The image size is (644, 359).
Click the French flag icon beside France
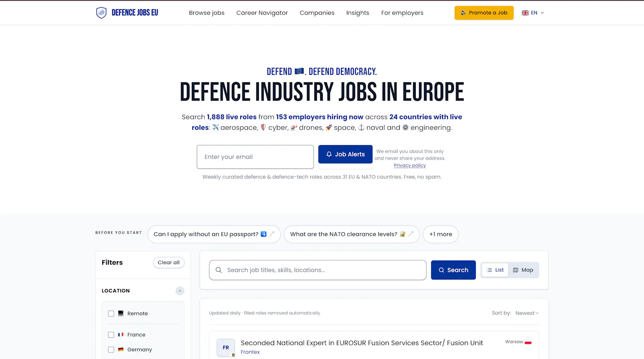[121, 335]
